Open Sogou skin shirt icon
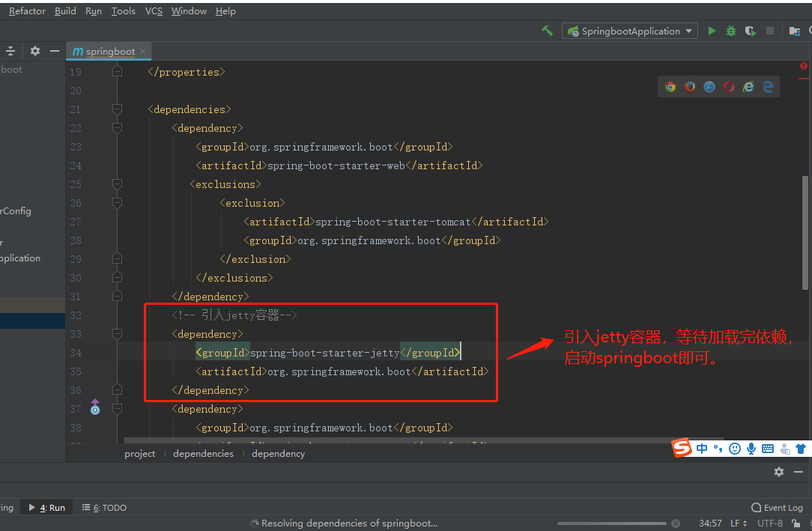This screenshot has height=531, width=812. tap(801, 449)
